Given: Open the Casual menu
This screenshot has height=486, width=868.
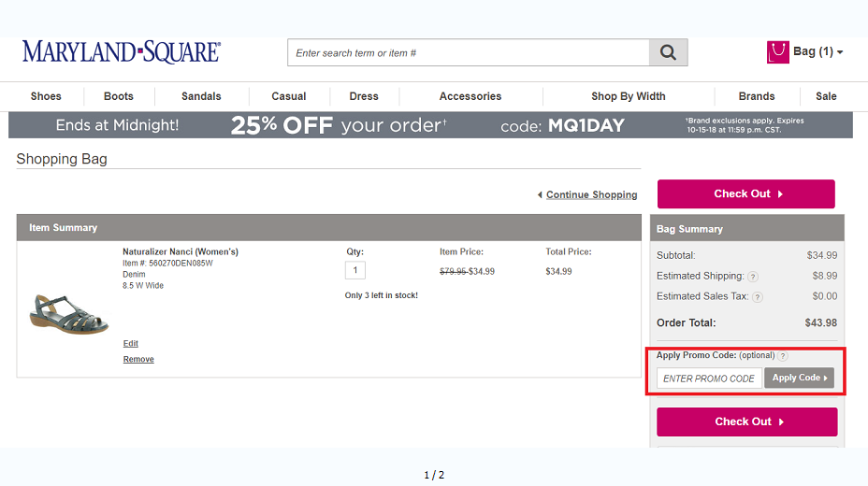Looking at the screenshot, I should (288, 96).
